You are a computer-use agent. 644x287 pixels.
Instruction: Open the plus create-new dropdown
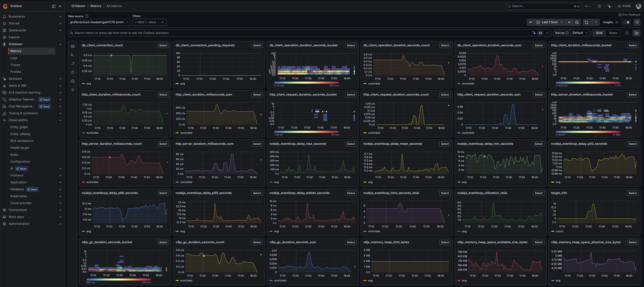588,6
